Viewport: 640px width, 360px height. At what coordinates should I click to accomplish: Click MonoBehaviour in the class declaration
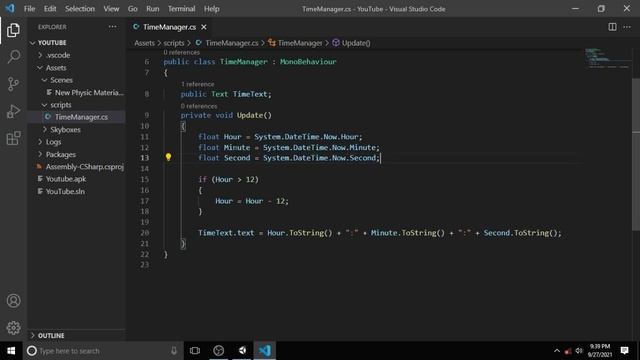[x=308, y=62]
